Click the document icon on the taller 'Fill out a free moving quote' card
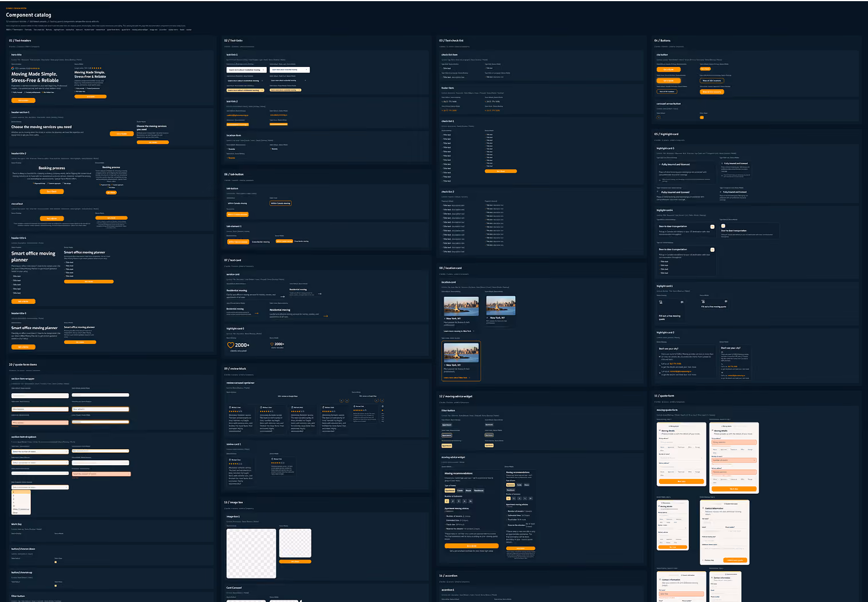868x602 pixels. coord(661,302)
